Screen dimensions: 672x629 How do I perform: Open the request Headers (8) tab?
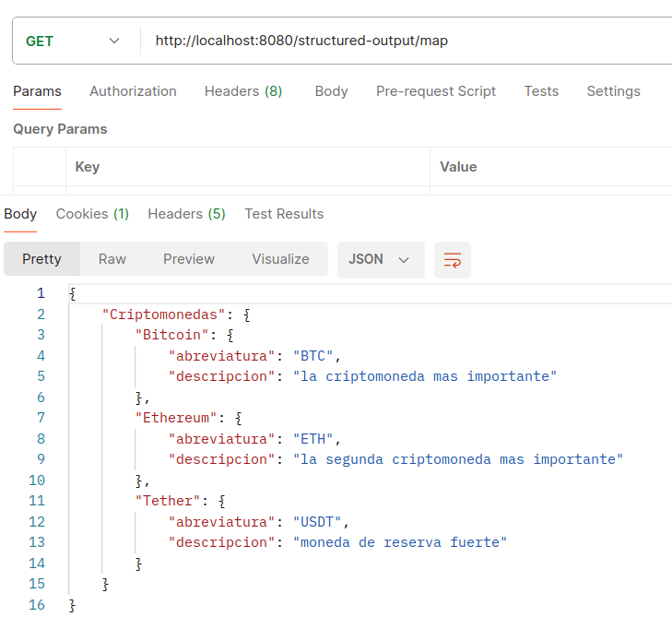click(242, 91)
